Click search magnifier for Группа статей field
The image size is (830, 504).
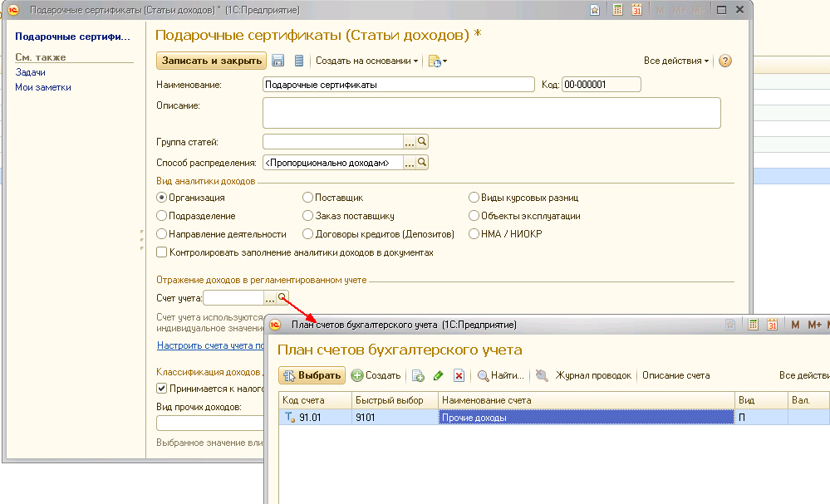click(422, 142)
